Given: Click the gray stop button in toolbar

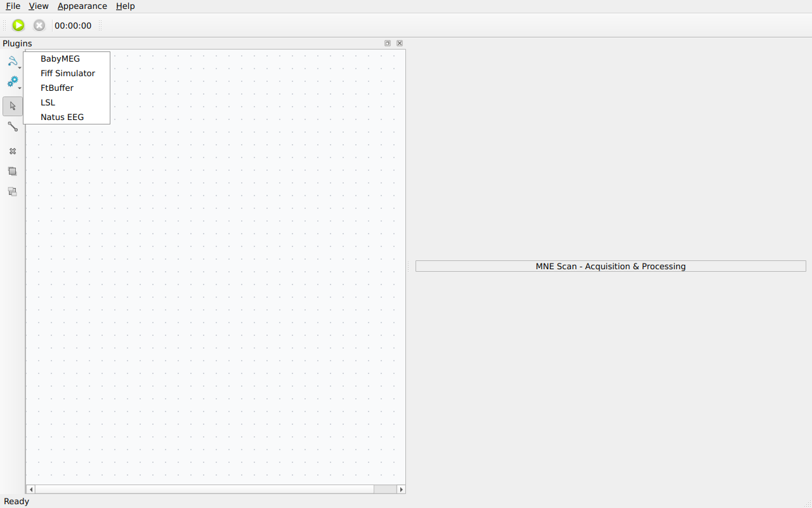Looking at the screenshot, I should tap(39, 25).
